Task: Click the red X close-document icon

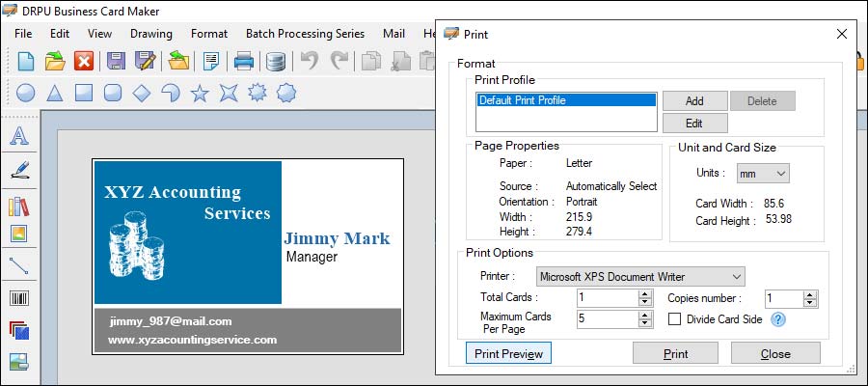Action: (84, 61)
